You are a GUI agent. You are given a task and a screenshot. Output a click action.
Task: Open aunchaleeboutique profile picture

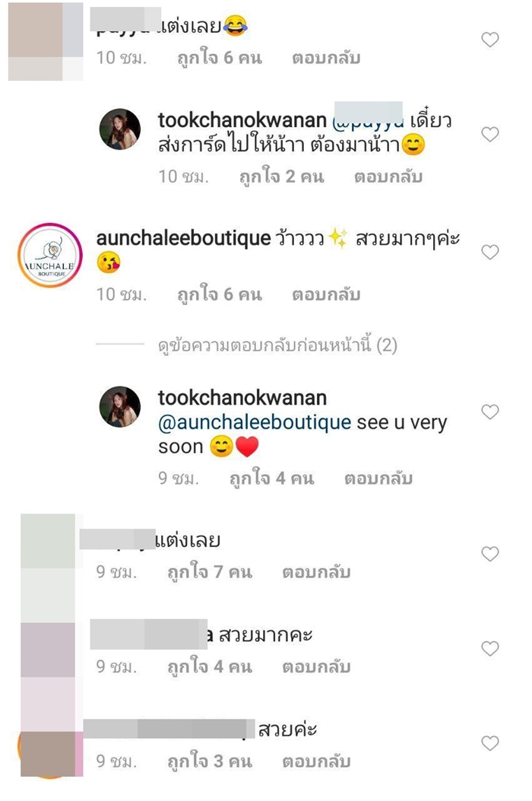50,256
